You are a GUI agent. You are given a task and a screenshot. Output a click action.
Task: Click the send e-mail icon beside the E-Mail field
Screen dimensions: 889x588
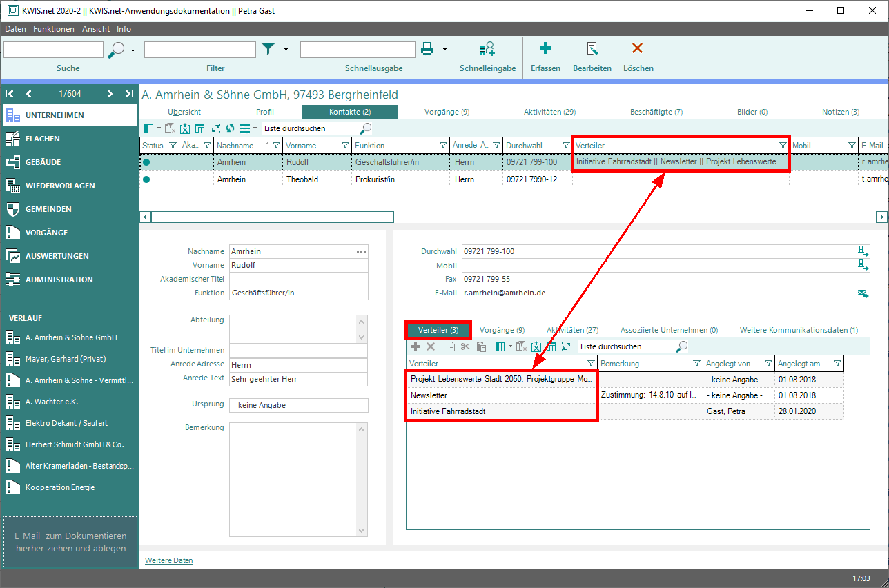[x=863, y=293]
